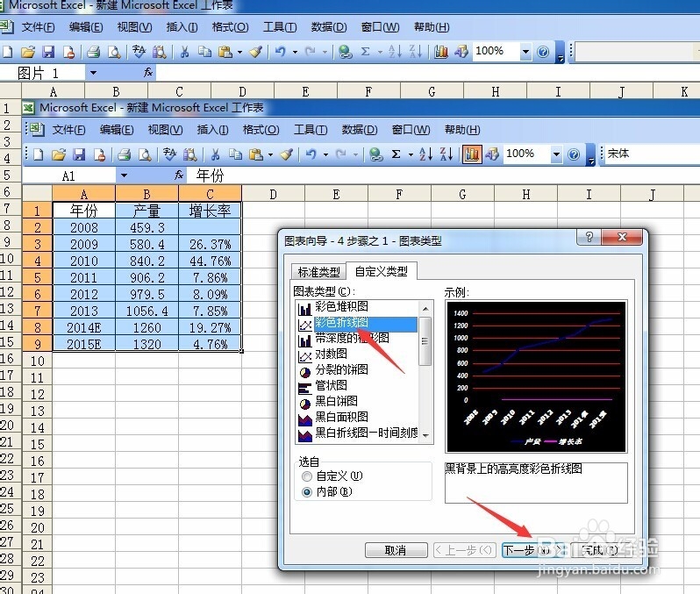Switch to the 自定义类型 tab
700x594 pixels.
(x=382, y=270)
